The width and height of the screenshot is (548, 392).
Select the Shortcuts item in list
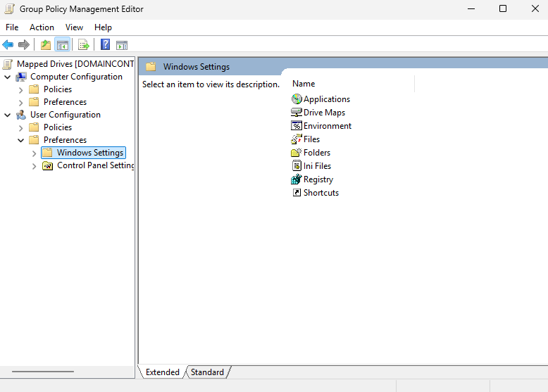point(320,193)
